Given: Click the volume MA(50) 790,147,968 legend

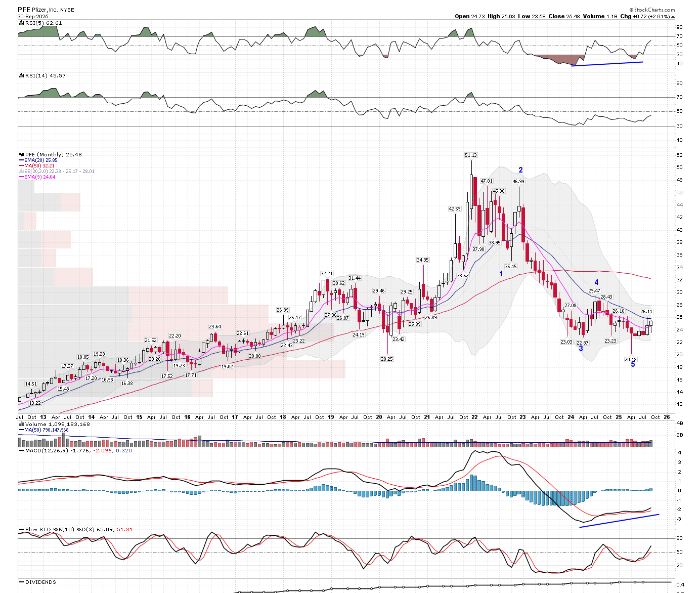Looking at the screenshot, I should (46, 430).
